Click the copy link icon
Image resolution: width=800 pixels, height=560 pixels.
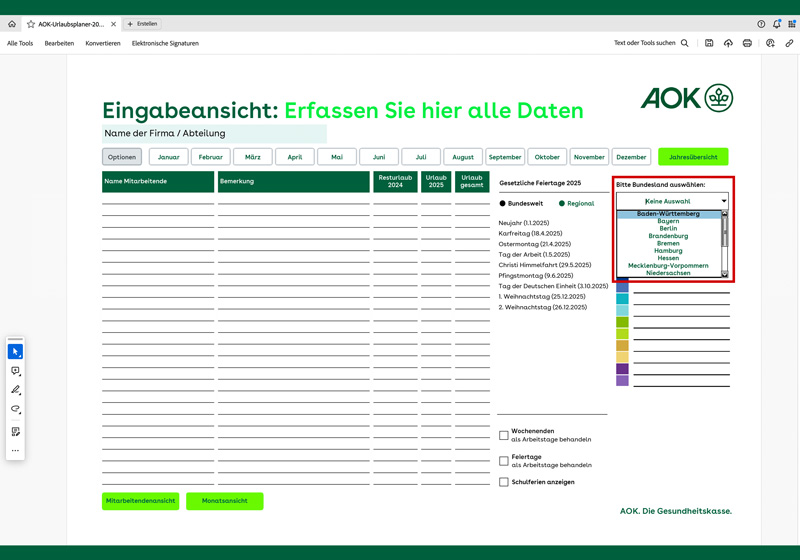click(x=789, y=43)
